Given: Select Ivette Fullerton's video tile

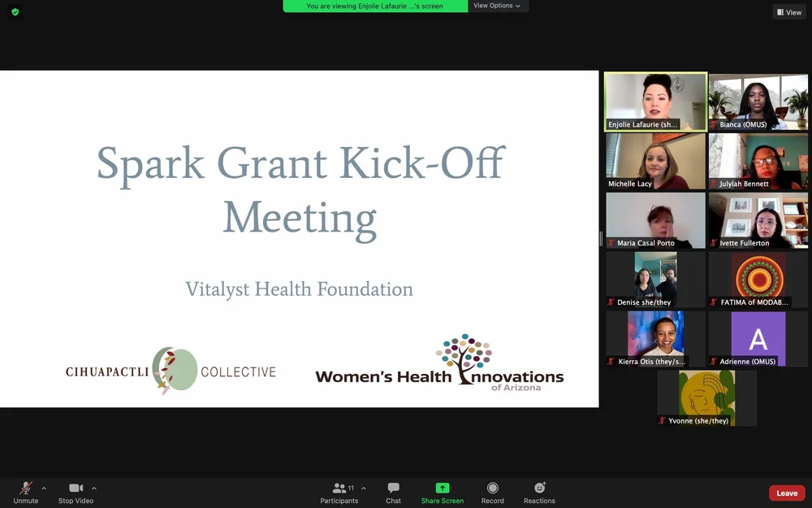Looking at the screenshot, I should click(758, 220).
